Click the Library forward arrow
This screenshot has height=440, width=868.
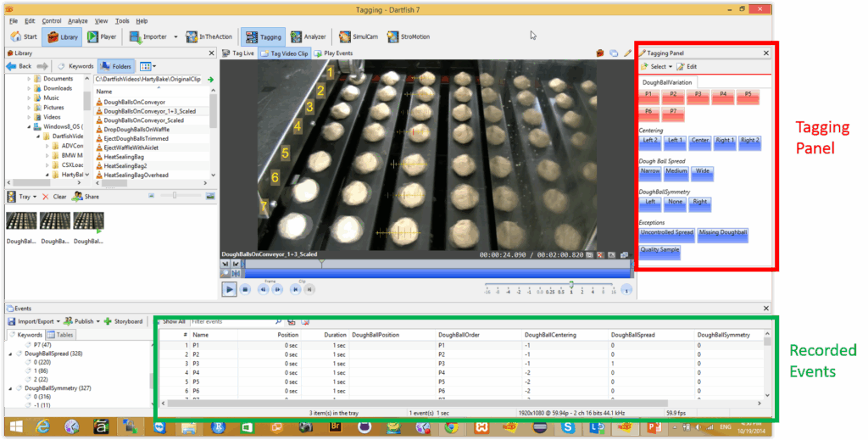[43, 66]
